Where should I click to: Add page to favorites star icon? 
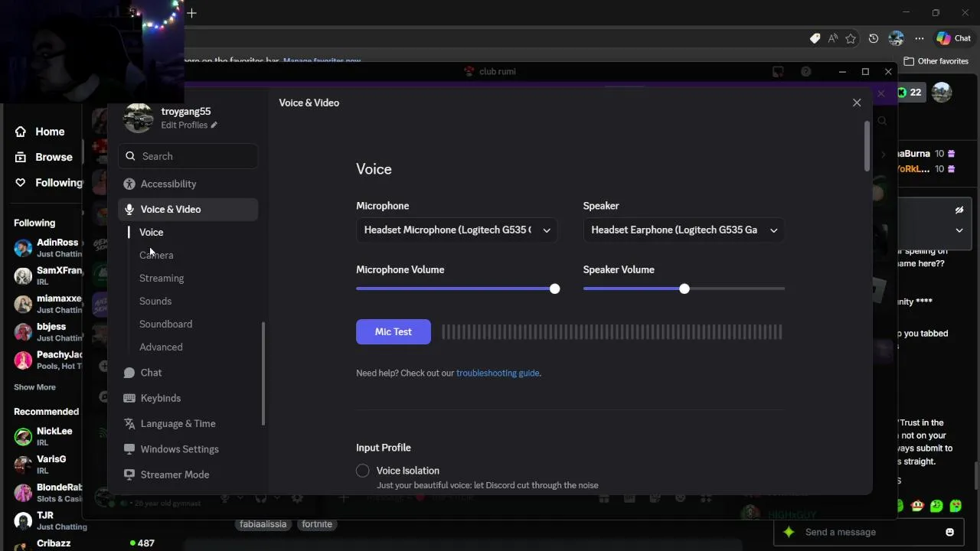click(x=851, y=38)
